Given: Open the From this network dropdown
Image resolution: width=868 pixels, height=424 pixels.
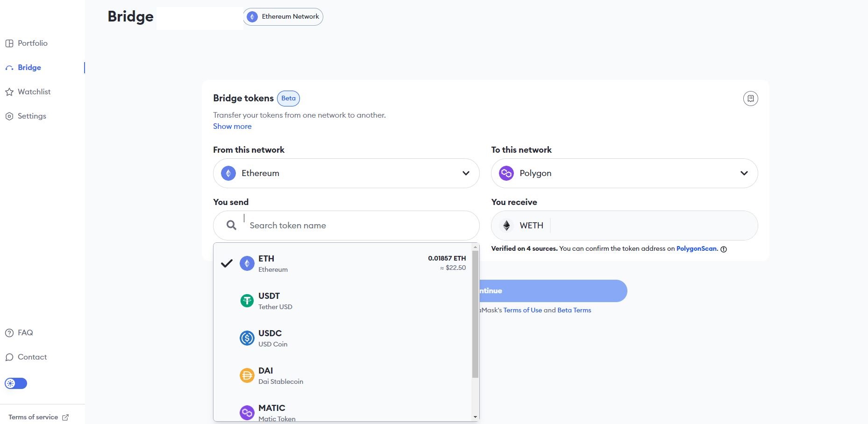Looking at the screenshot, I should pos(346,173).
